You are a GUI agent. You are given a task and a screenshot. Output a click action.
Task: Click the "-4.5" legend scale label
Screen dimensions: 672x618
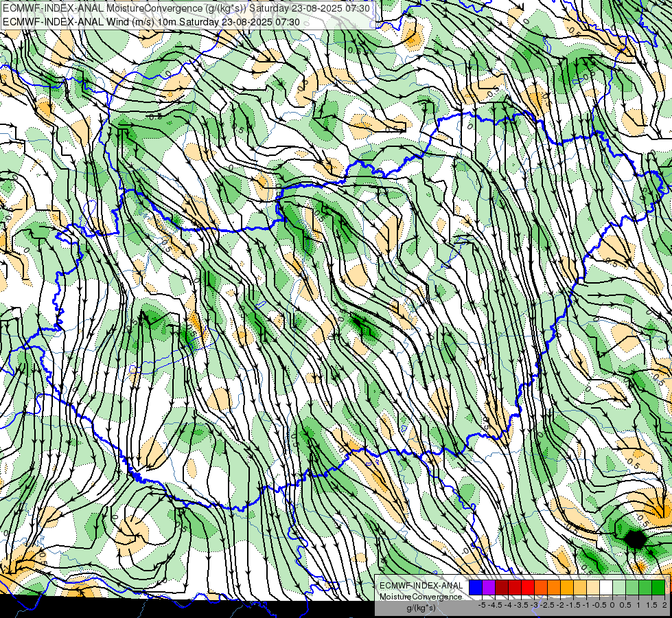495,605
